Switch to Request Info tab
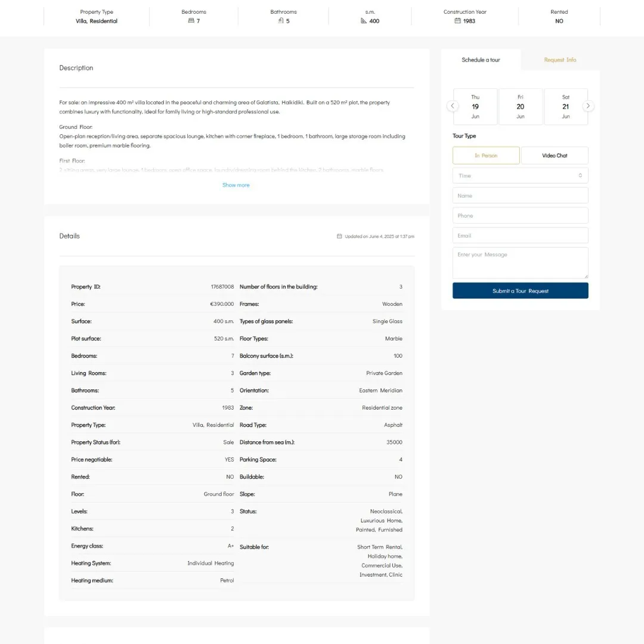644x644 pixels. coord(560,60)
